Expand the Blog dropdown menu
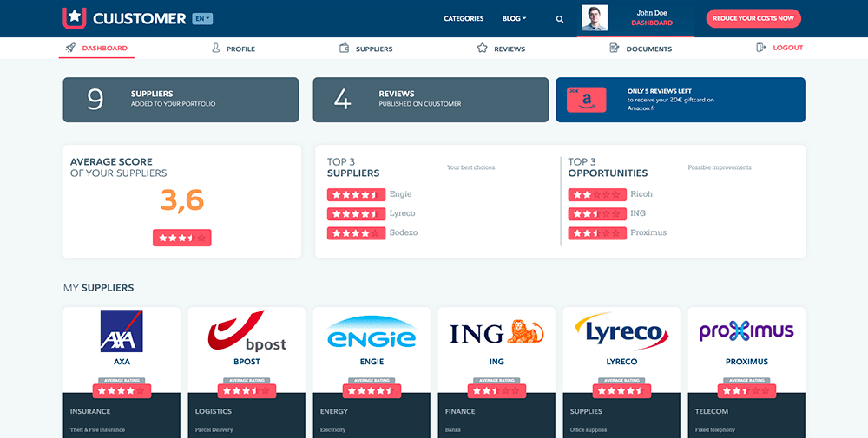Image resolution: width=868 pixels, height=438 pixels. coord(513,18)
